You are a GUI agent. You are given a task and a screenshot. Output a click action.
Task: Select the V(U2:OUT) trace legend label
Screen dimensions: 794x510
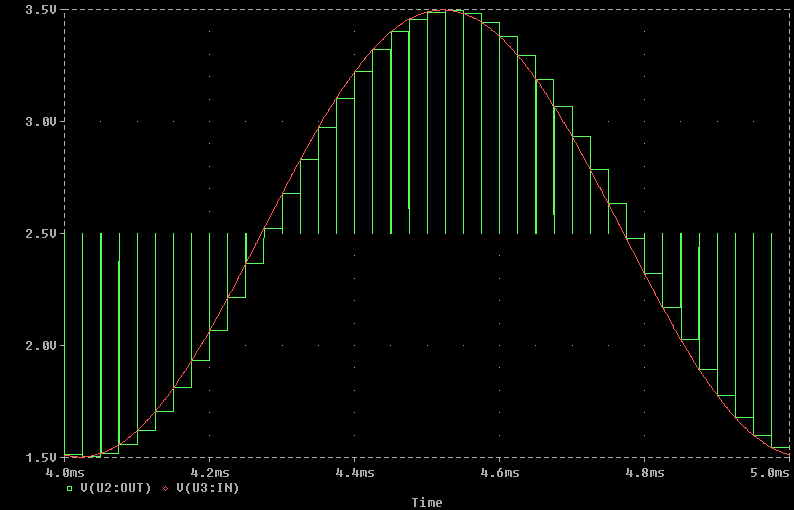pyautogui.click(x=115, y=488)
